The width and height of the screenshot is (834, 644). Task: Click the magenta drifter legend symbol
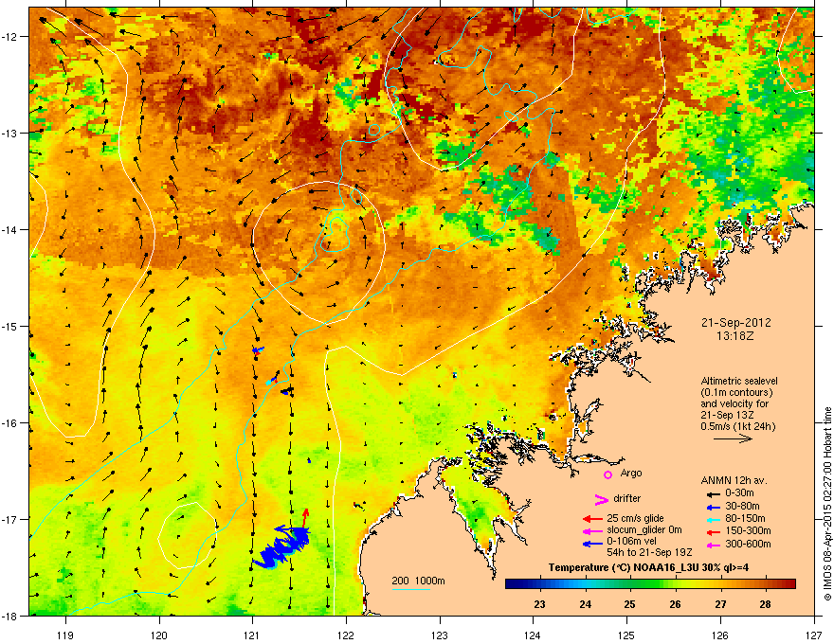coord(601,499)
